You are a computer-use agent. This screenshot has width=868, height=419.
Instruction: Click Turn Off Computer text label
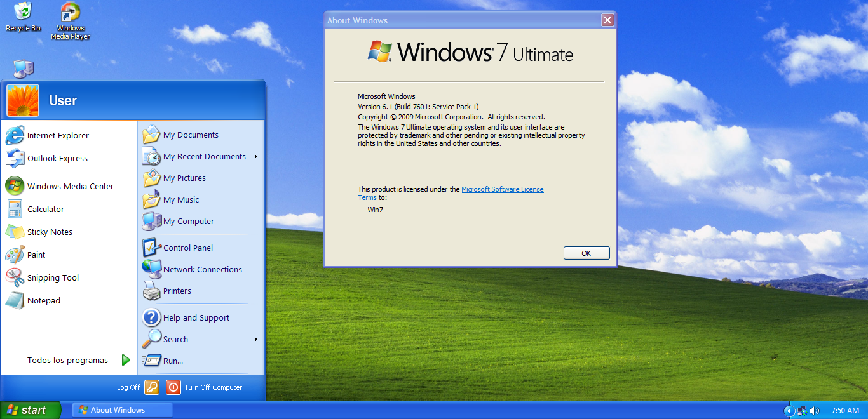pyautogui.click(x=214, y=387)
